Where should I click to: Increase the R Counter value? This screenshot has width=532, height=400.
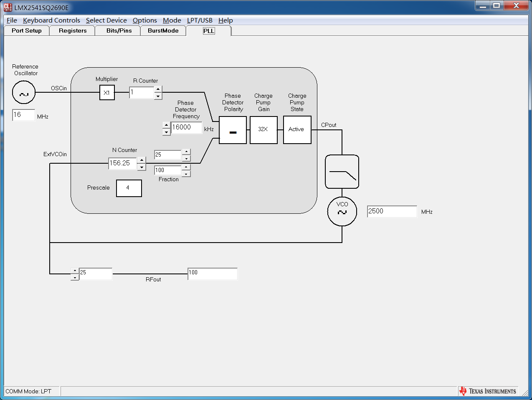158,89
